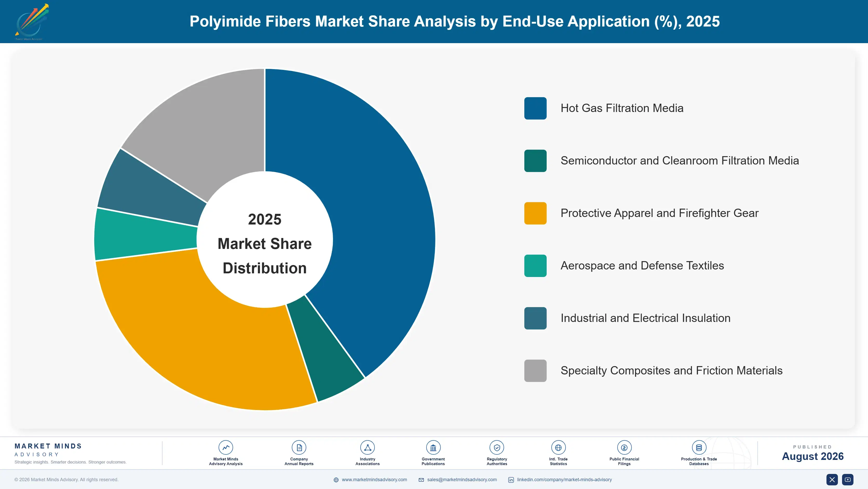This screenshot has height=489, width=868.
Task: Click the Industry Associations icon
Action: pos(367,447)
